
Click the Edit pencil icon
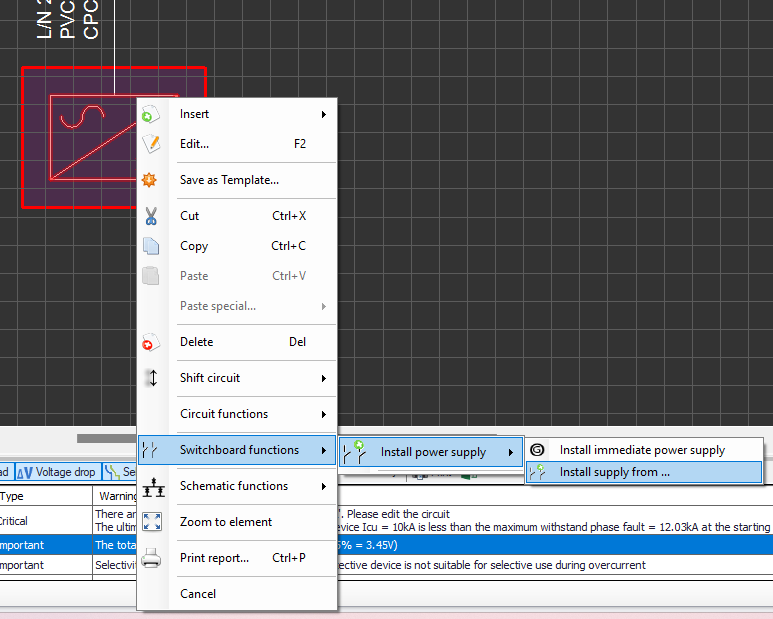[x=151, y=144]
